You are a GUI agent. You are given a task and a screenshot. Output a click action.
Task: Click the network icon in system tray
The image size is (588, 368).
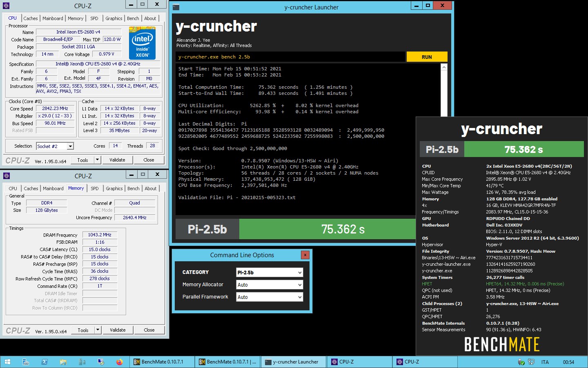click(x=531, y=362)
